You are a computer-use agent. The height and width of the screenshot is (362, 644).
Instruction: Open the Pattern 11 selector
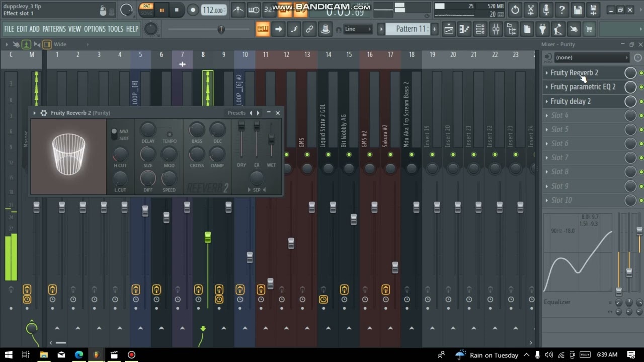coord(408,29)
